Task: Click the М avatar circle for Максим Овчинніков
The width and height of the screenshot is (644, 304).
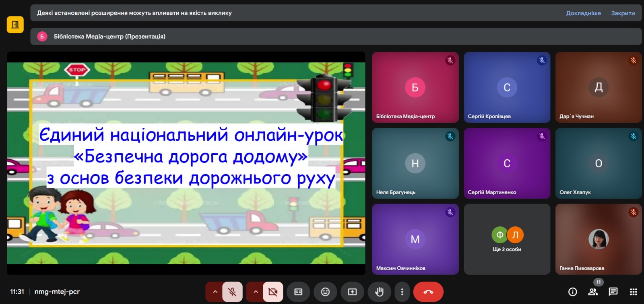Action: click(415, 239)
